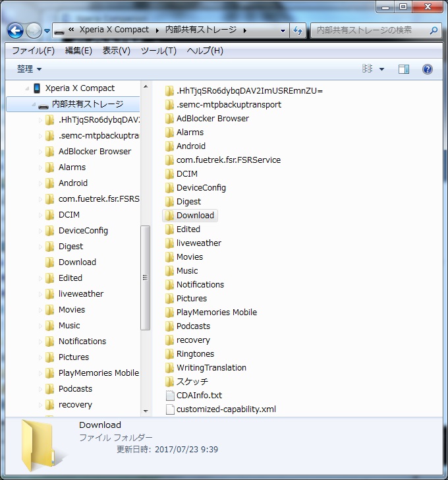Select the Ringtones folder icon in file list
The image size is (448, 480).
[169, 354]
